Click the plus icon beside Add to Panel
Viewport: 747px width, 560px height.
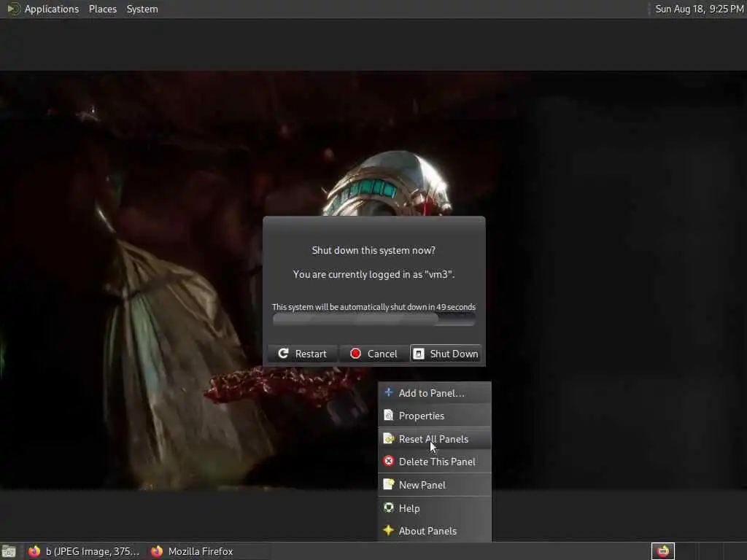(389, 392)
